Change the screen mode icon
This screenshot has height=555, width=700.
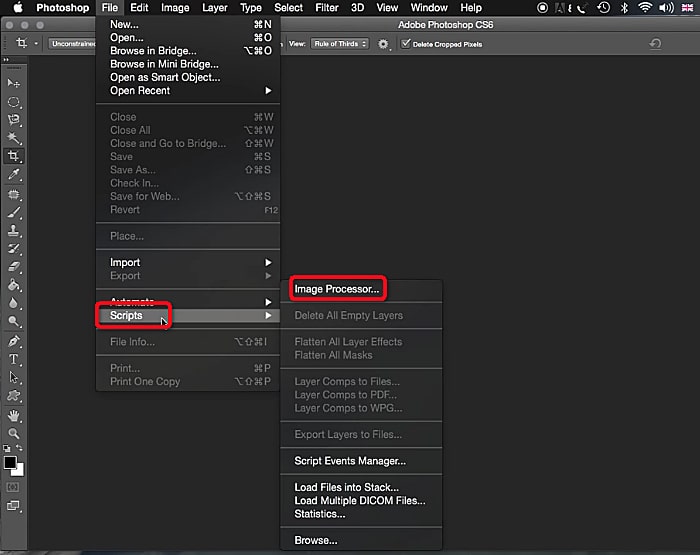[x=13, y=505]
